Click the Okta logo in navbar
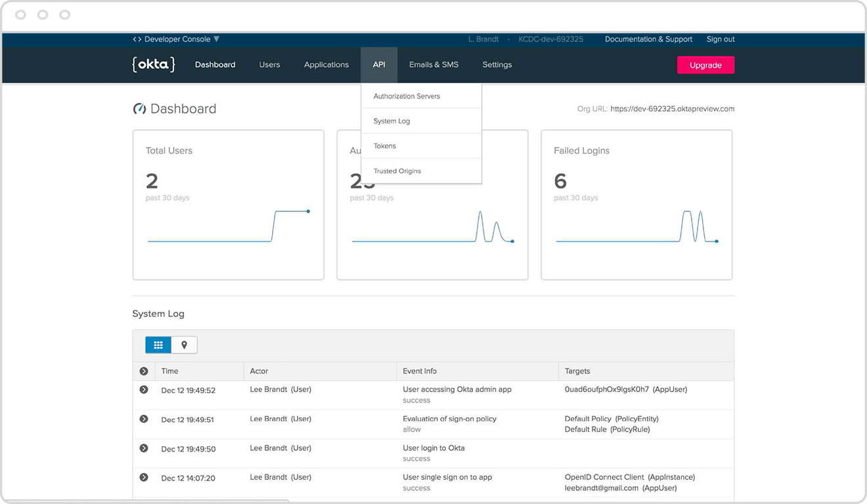The width and height of the screenshot is (867, 504). 154,64
